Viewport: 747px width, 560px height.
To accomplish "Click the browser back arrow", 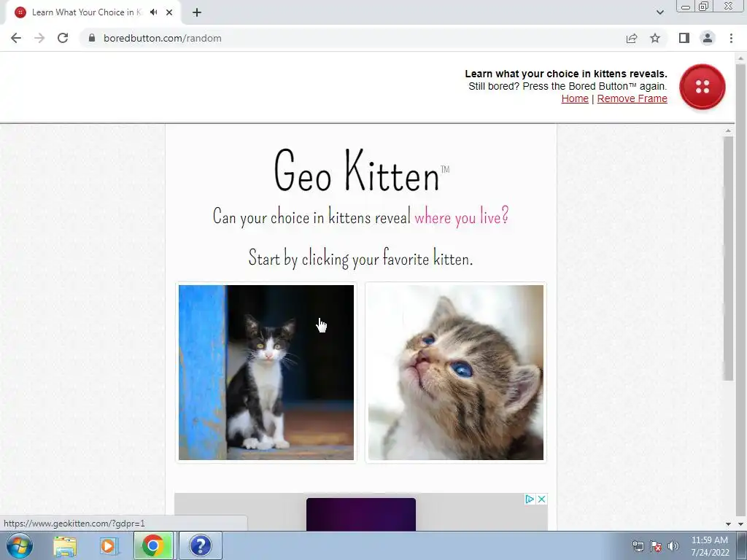I will pos(16,38).
